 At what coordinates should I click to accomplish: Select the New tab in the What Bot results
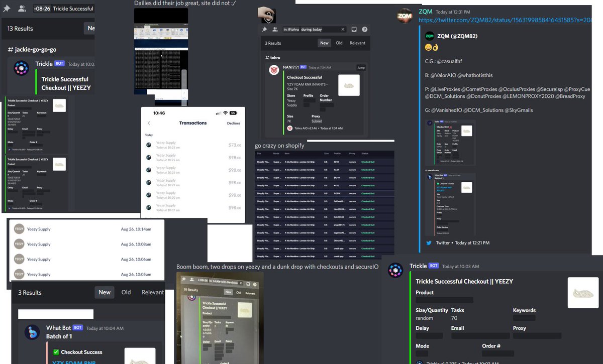pyautogui.click(x=105, y=292)
